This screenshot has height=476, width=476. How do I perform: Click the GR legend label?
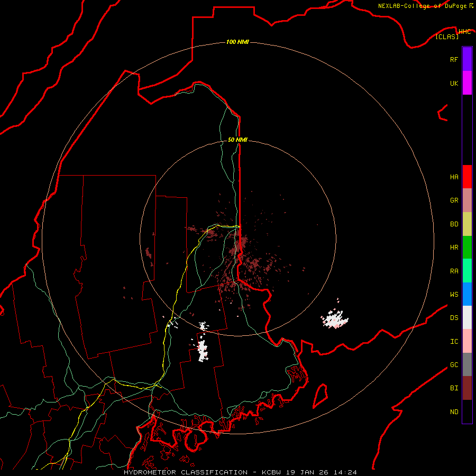pos(454,200)
